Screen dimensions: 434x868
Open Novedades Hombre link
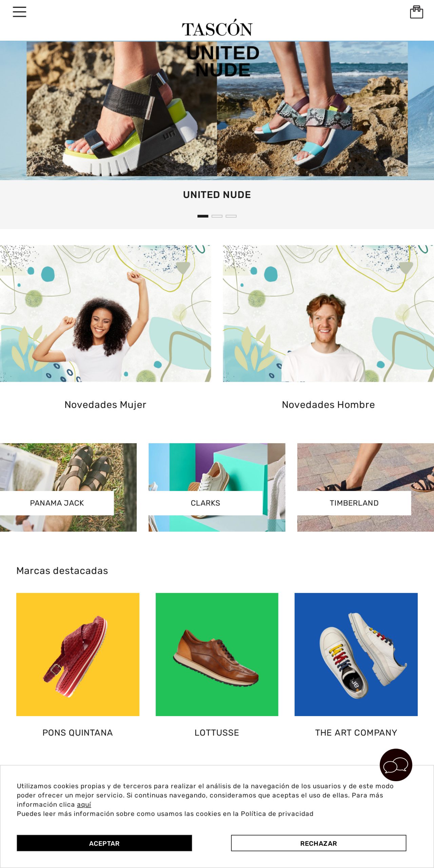click(x=328, y=405)
